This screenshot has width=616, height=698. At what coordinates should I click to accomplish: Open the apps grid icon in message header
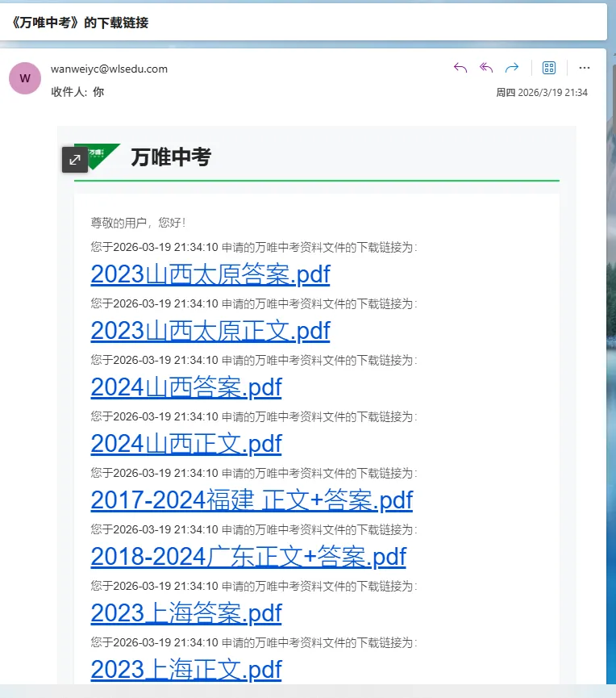point(549,68)
